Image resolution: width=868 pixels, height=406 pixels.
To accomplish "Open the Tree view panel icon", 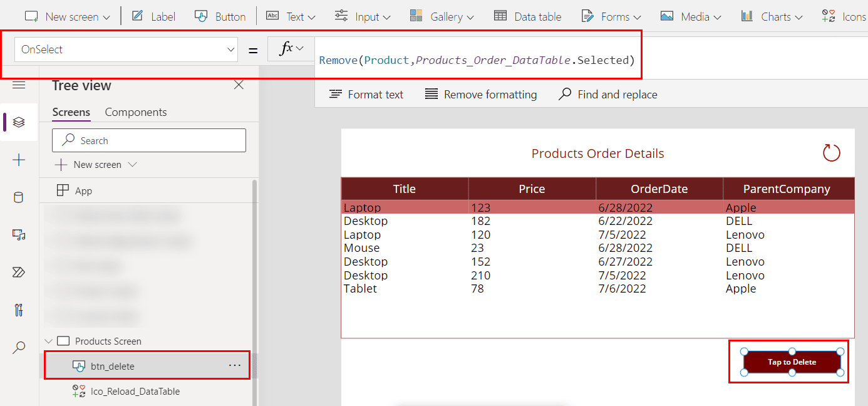I will point(19,122).
